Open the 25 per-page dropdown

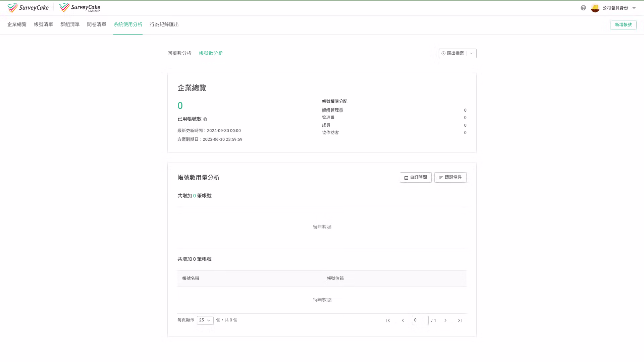pyautogui.click(x=205, y=320)
